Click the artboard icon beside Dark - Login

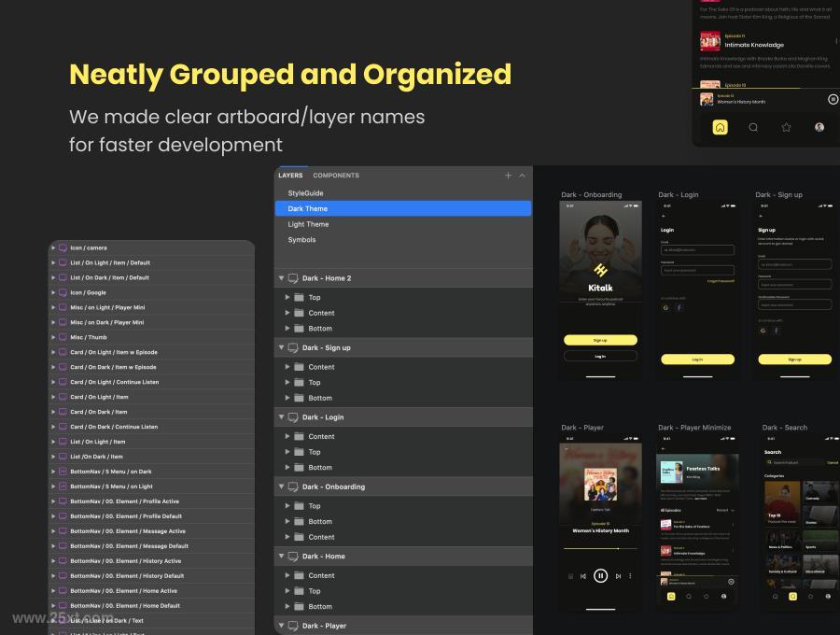pyautogui.click(x=293, y=417)
